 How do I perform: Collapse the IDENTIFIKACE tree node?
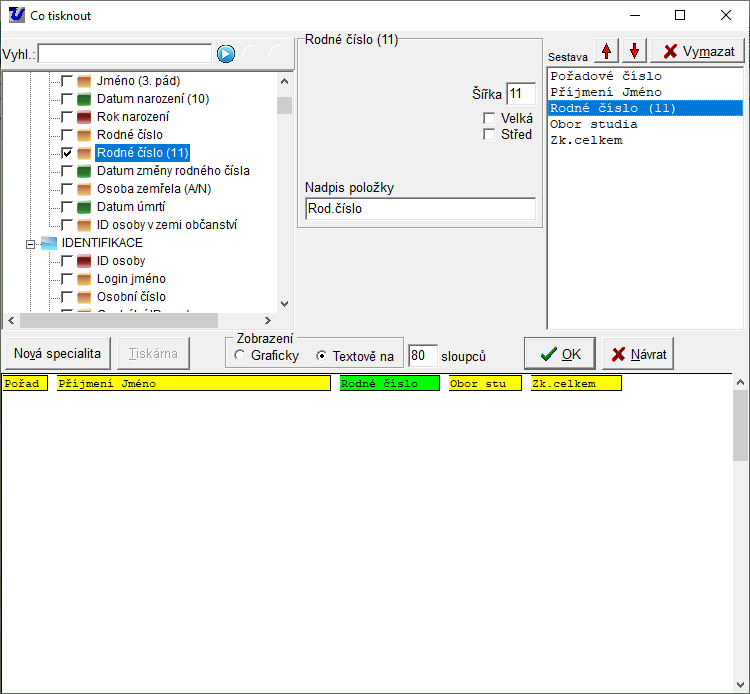[31, 243]
